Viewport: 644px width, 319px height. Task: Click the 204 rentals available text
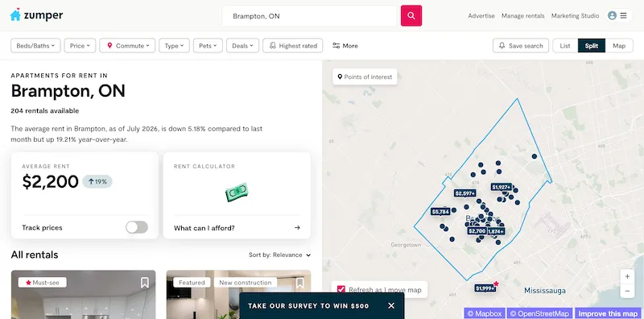coord(45,110)
